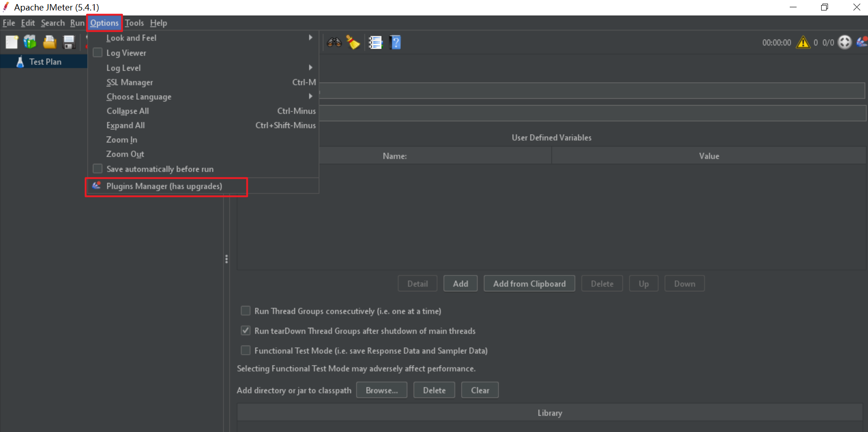Viewport: 868px width, 432px height.
Task: Click the Plugins Manager feather icon in toolbar
Action: (862, 42)
